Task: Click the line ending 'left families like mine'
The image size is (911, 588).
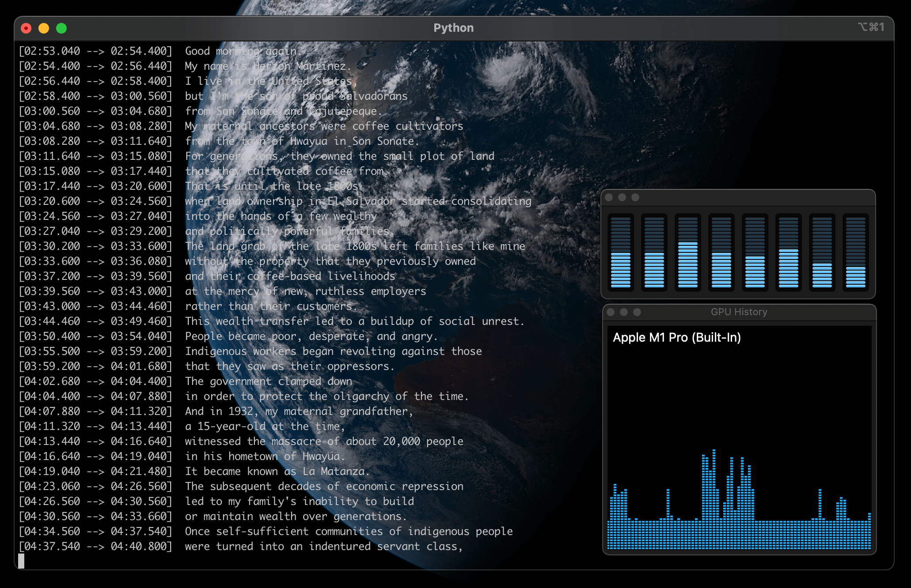Action: pos(355,246)
